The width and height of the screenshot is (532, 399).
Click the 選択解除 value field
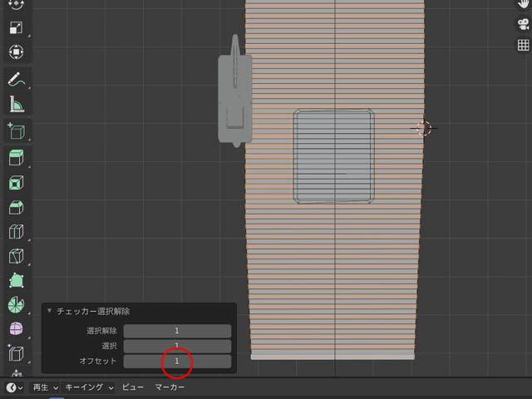[x=177, y=331]
